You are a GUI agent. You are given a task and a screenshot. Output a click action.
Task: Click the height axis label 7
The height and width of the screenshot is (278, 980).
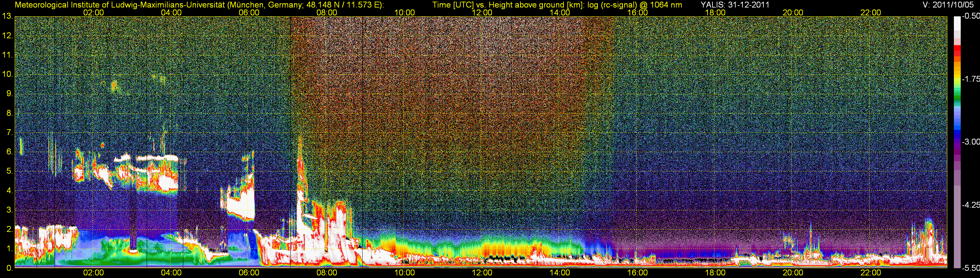click(9, 132)
